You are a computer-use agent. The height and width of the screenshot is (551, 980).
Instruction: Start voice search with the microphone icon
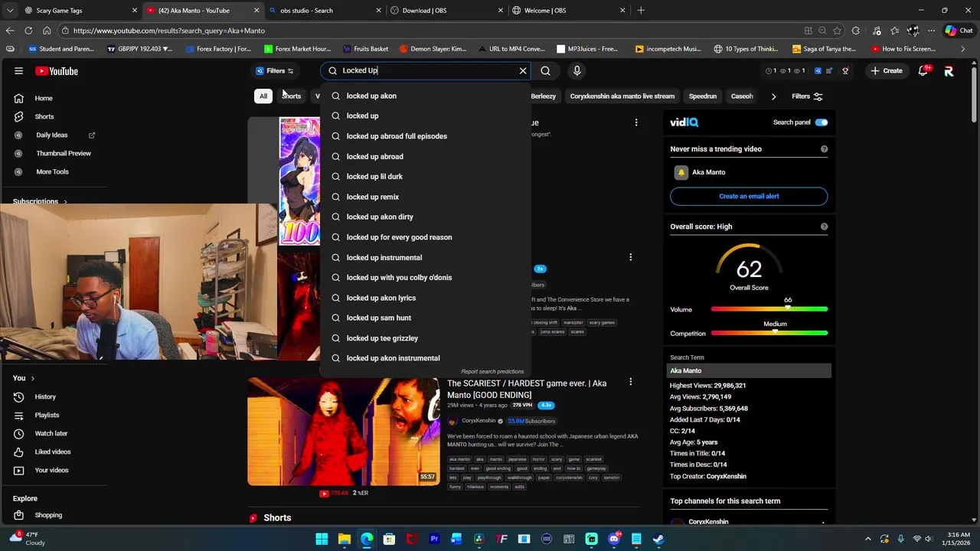coord(577,70)
